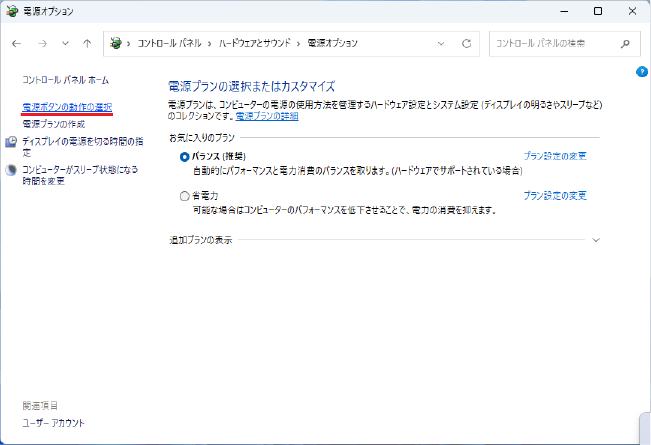Click the forward navigation arrow
The width and height of the screenshot is (651, 445).
[42, 44]
